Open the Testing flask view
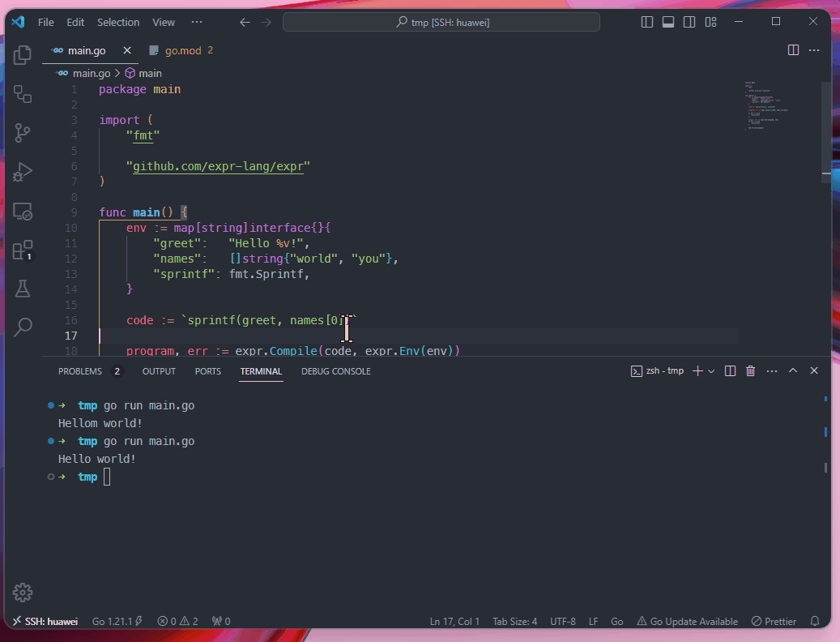The width and height of the screenshot is (840, 642). tap(23, 289)
